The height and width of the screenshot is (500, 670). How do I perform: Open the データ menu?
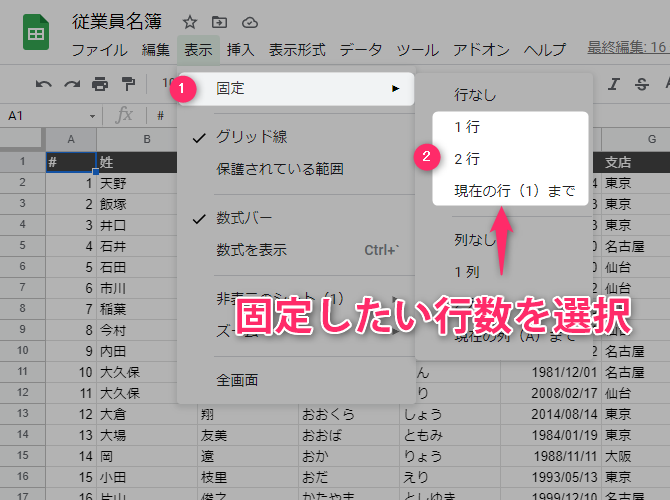(x=360, y=49)
